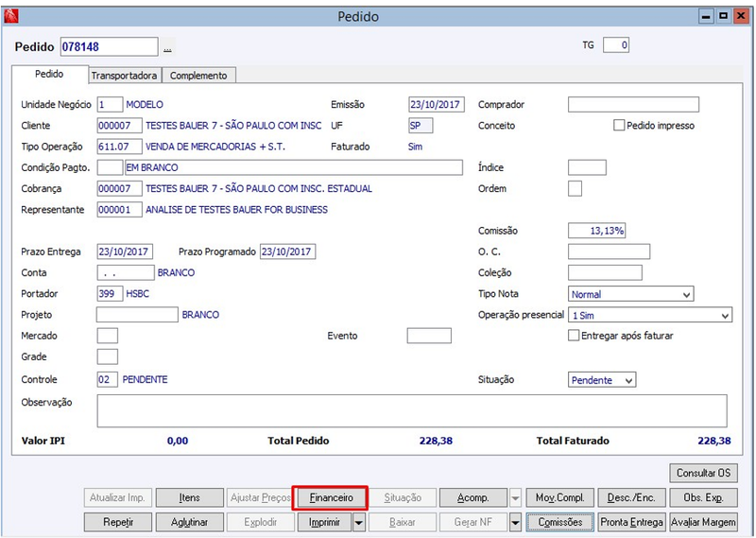Open the Complemento tab
Image resolution: width=756 pixels, height=538 pixels.
[x=198, y=76]
